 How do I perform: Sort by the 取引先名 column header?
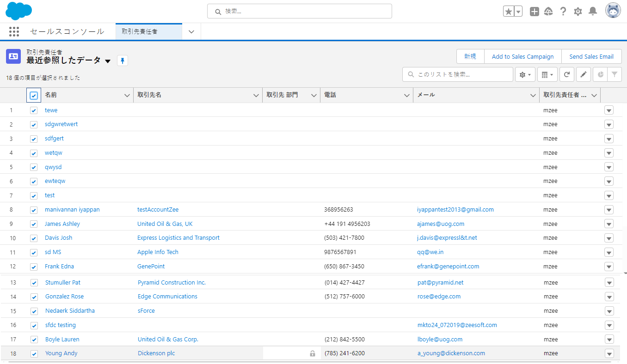click(x=149, y=95)
